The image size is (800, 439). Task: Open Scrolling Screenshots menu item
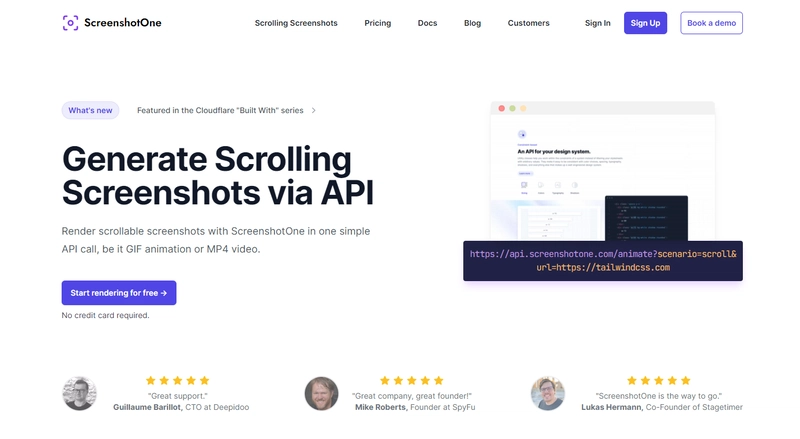[296, 23]
